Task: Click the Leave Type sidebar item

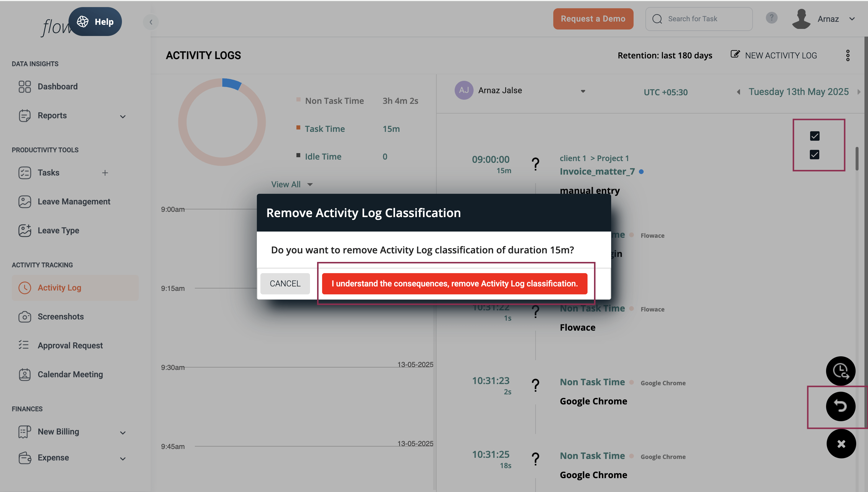Action: coord(58,230)
